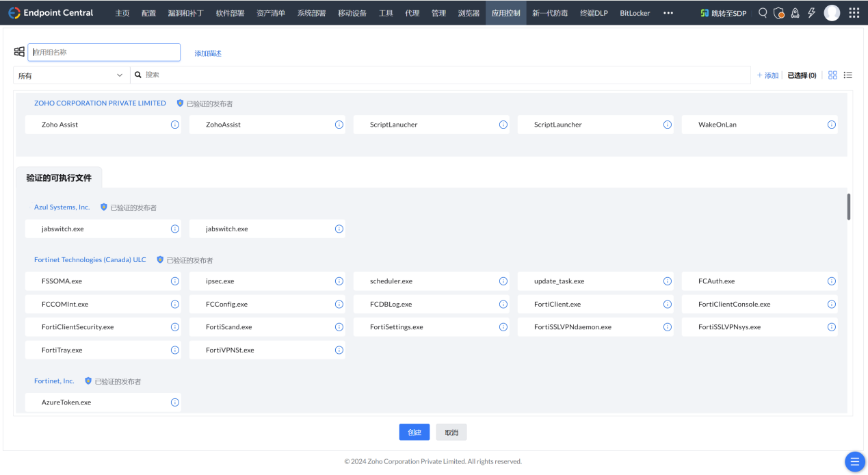The height and width of the screenshot is (475, 868).
Task: Show info for FortiClient.exe
Action: tap(667, 304)
